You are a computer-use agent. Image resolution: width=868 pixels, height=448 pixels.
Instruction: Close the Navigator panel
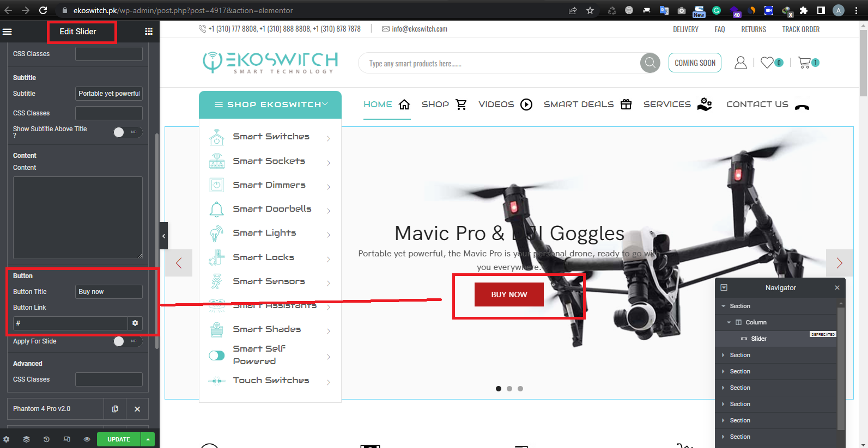click(837, 287)
